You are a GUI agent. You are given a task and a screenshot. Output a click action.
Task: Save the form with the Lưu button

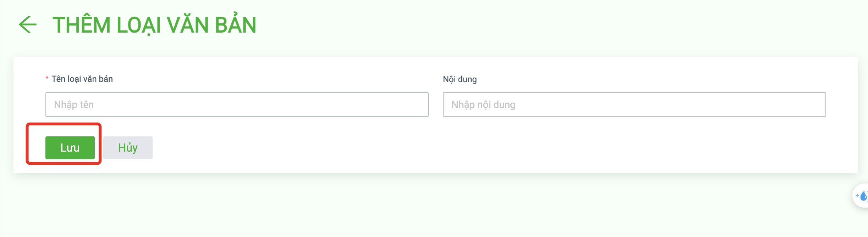70,148
